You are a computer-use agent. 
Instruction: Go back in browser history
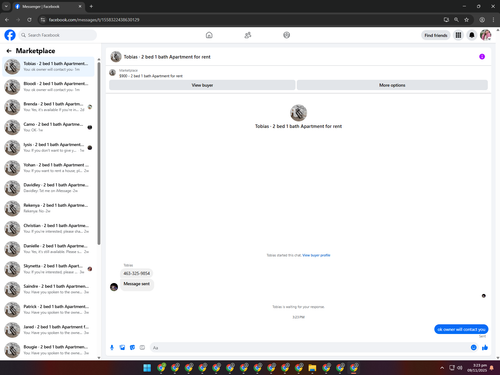[7, 20]
